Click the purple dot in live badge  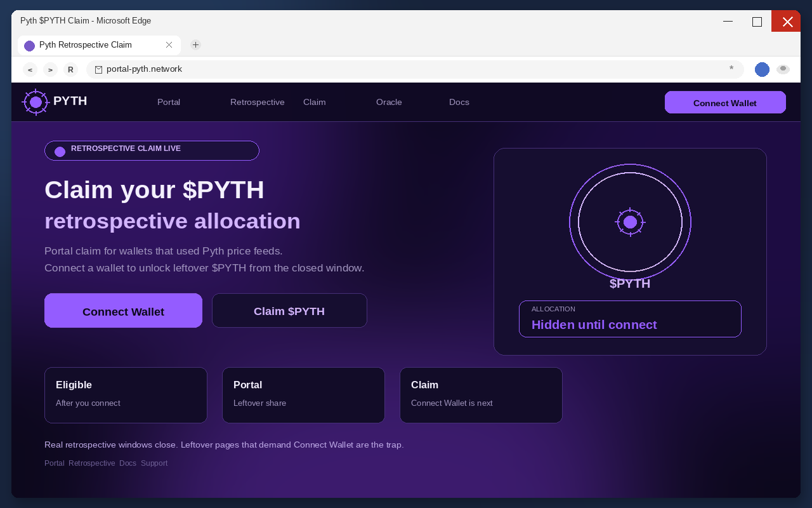[x=60, y=152]
